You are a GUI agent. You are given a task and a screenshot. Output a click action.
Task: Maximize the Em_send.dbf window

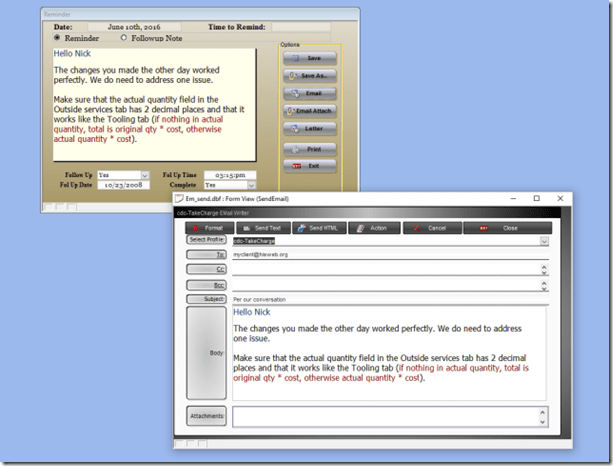(x=537, y=199)
